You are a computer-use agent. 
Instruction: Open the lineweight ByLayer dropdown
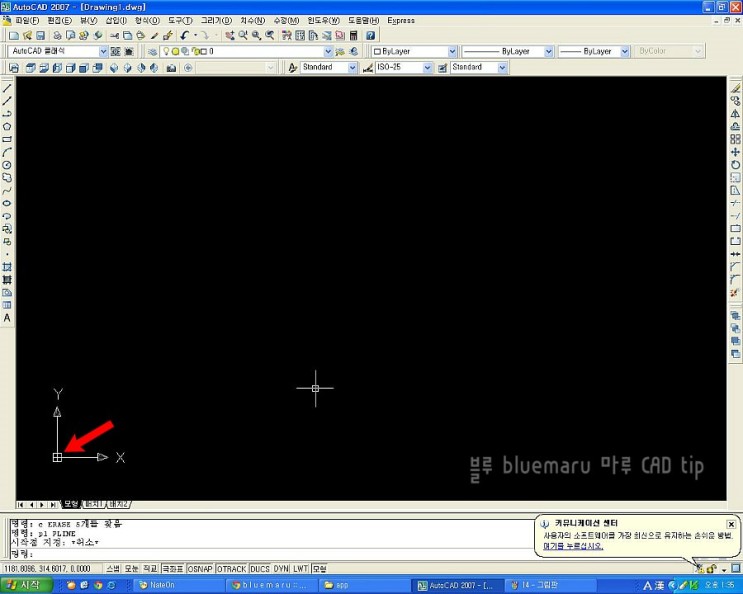pos(625,51)
